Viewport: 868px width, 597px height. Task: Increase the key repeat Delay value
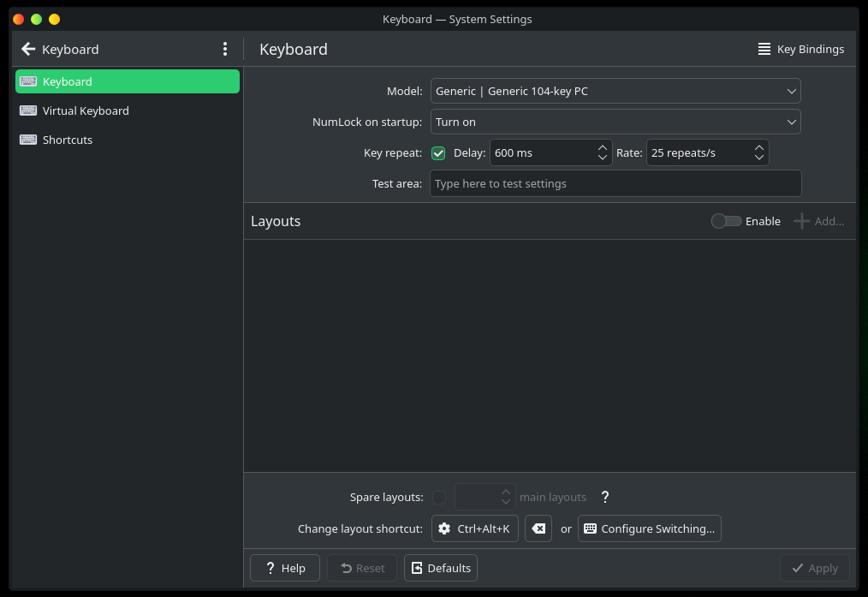[603, 148]
